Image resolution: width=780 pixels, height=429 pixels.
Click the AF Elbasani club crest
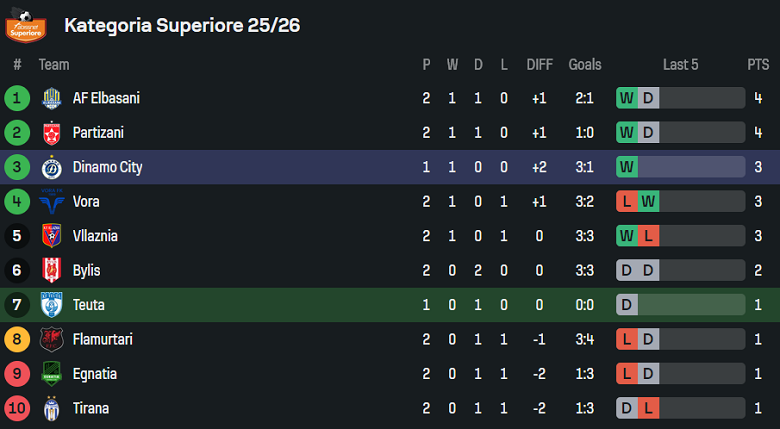[51, 98]
